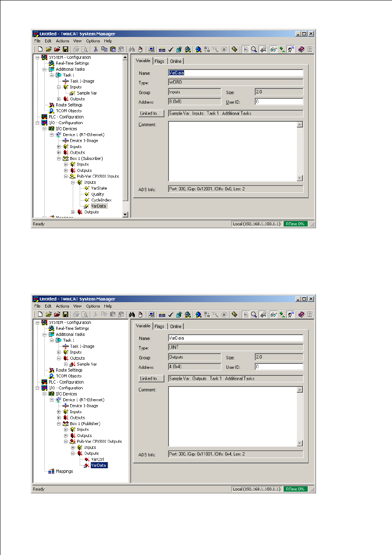Click 'Linked to...' button in lower window
392x555 pixels.
point(152,379)
